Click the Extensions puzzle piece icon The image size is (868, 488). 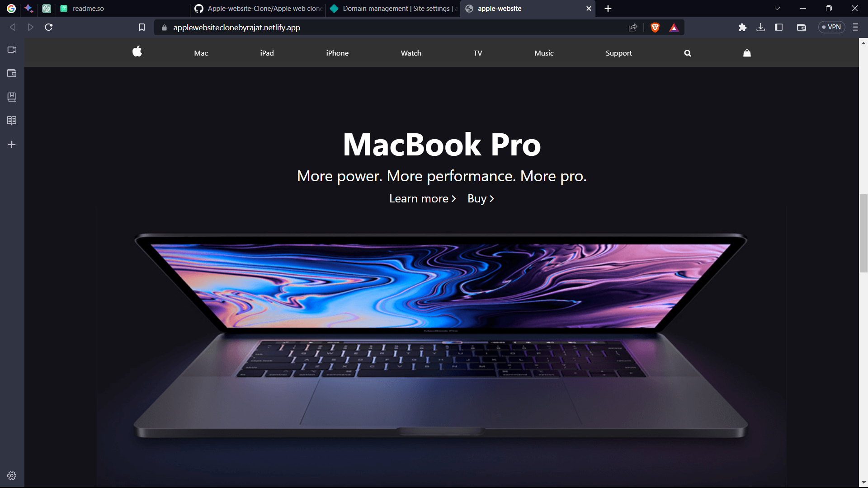742,27
